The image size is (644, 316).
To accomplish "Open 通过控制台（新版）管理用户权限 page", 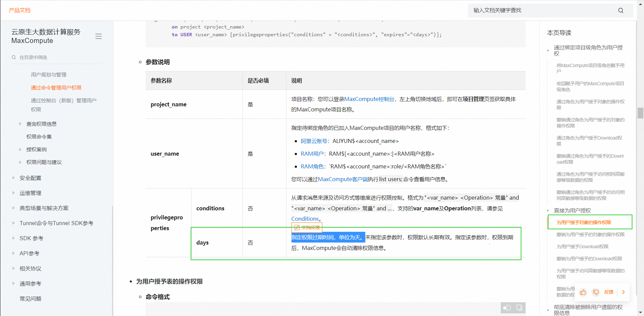I will [x=64, y=105].
